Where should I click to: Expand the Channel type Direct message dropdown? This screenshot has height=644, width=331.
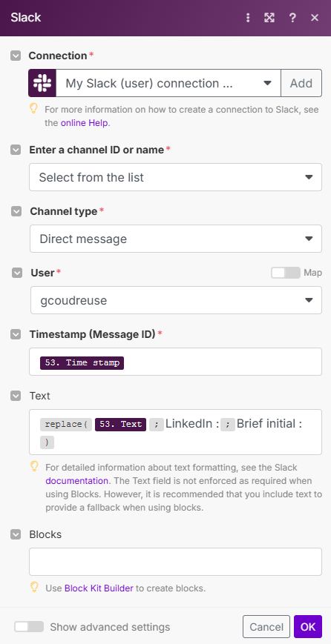pyautogui.click(x=176, y=239)
